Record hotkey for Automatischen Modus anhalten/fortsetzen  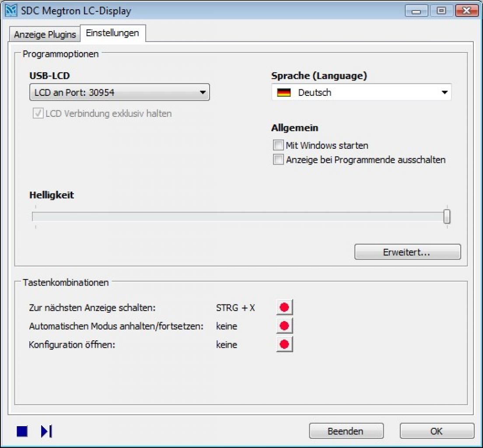284,325
